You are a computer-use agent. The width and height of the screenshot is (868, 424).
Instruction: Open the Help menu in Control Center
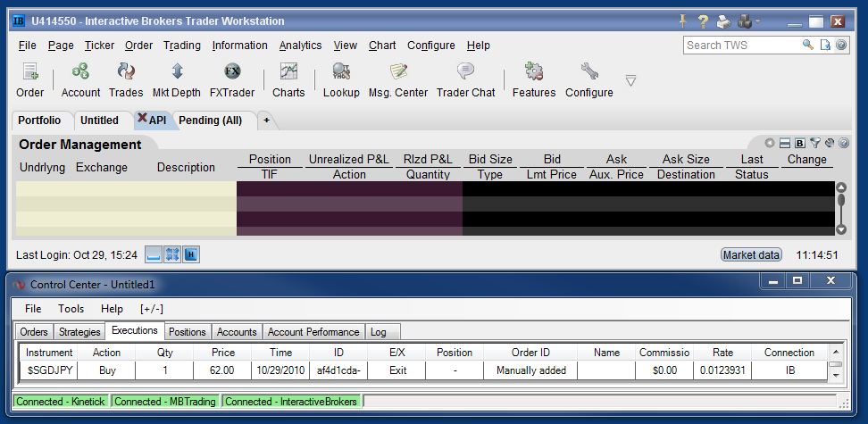tap(112, 309)
